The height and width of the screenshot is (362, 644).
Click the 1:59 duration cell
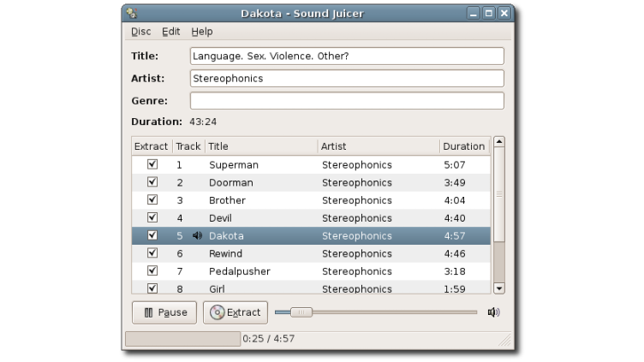tap(455, 289)
